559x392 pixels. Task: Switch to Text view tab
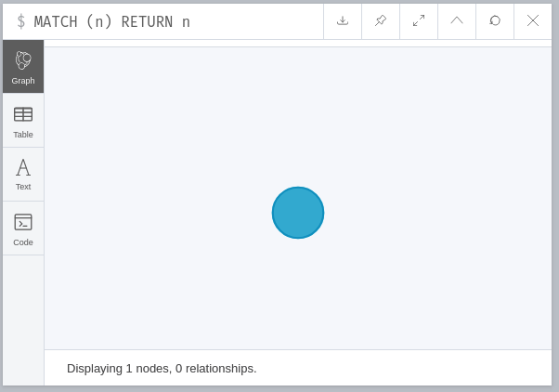[23, 175]
